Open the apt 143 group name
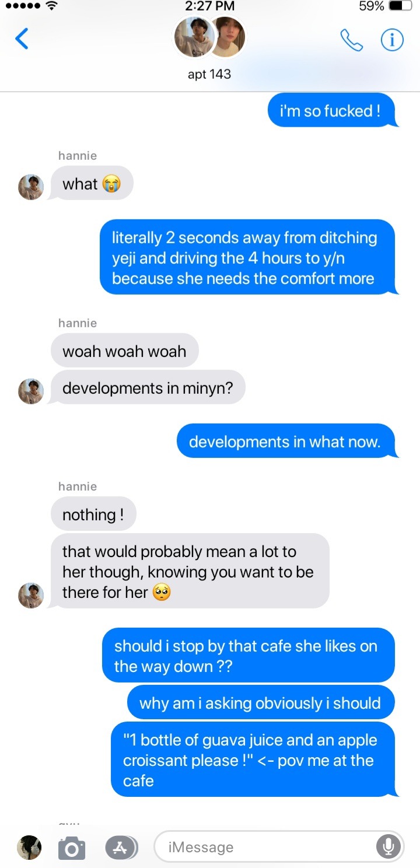This screenshot has width=420, height=868. coord(209,74)
